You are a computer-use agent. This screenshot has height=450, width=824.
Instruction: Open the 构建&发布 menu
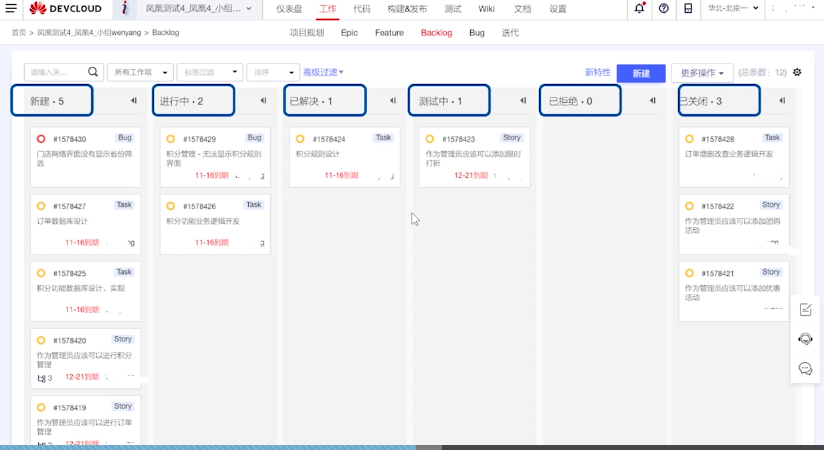407,9
